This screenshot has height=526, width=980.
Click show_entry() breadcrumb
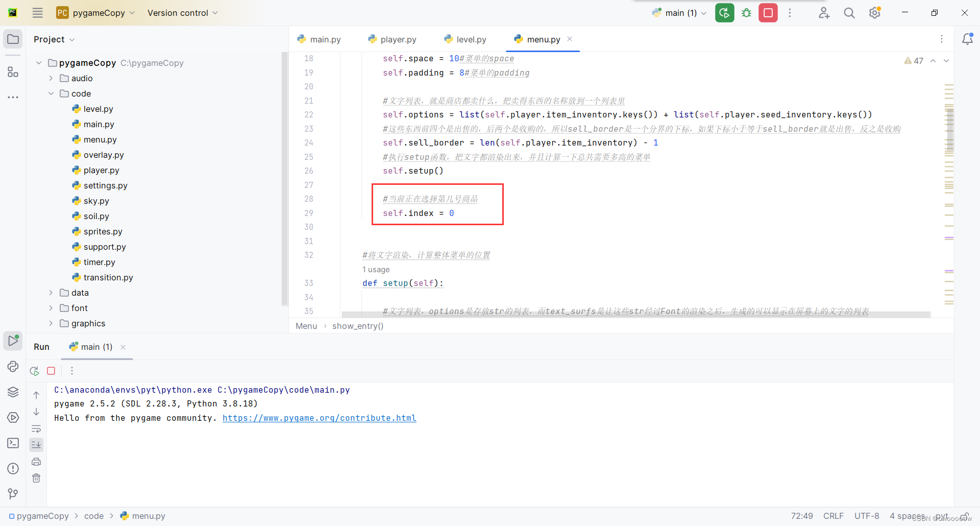pyautogui.click(x=358, y=326)
